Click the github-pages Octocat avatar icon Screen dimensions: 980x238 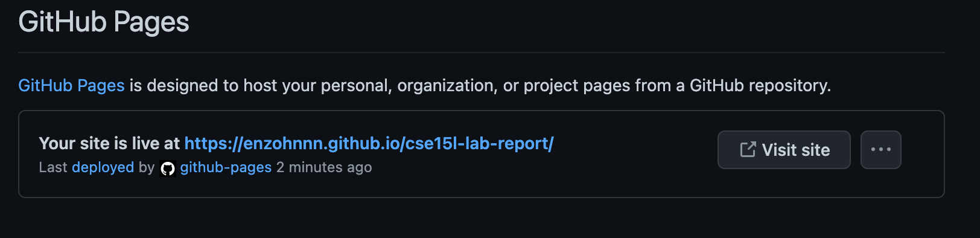[168, 168]
